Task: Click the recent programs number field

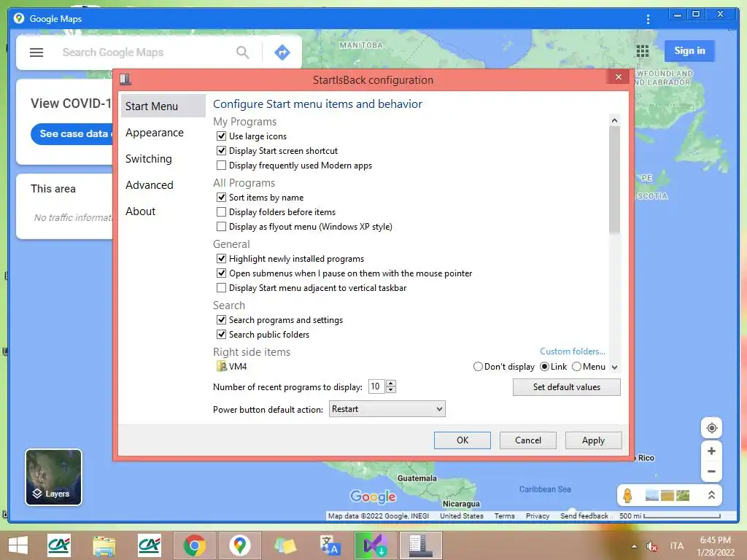Action: [x=376, y=386]
